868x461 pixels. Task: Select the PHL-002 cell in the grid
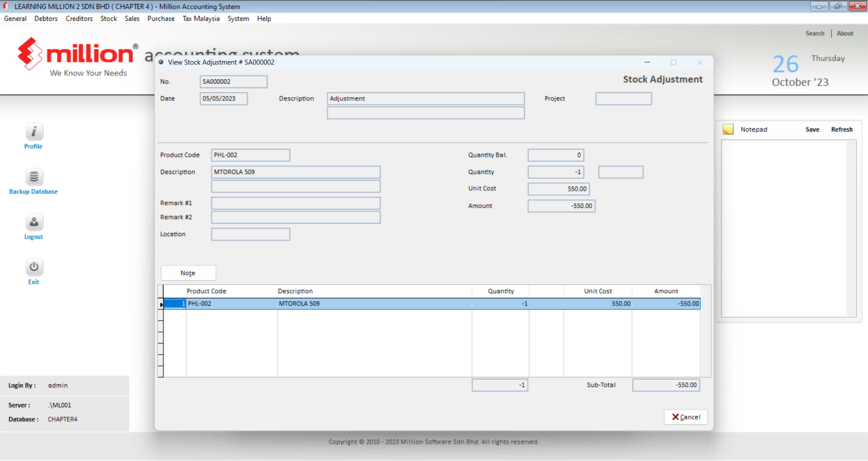232,304
